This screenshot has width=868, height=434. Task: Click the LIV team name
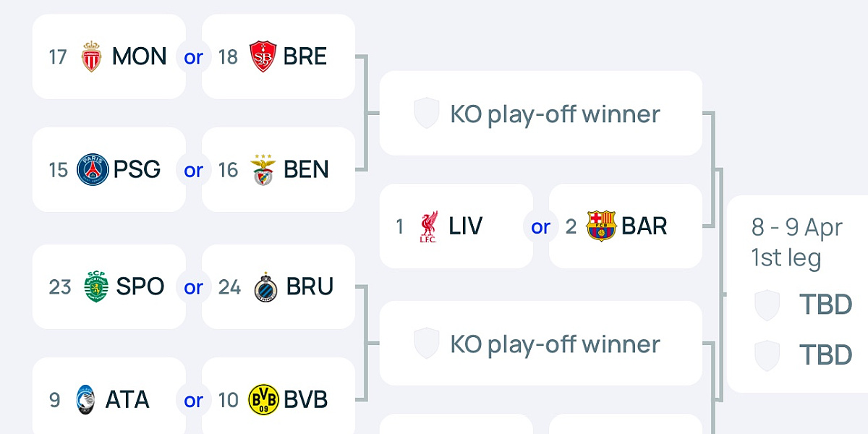click(x=465, y=226)
